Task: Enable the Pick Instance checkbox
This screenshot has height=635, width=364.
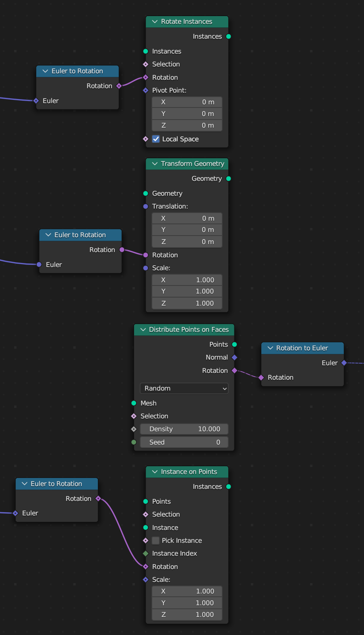Action: click(156, 541)
